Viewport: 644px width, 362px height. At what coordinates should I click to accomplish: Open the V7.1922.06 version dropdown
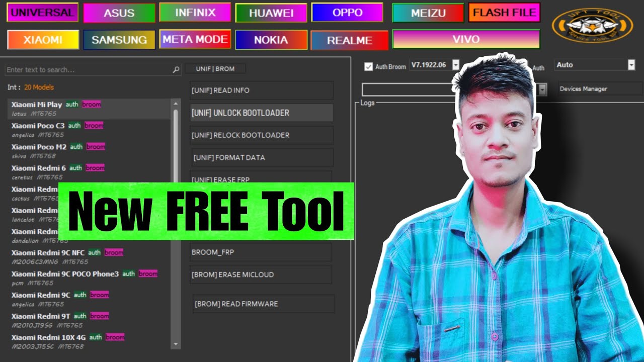(x=456, y=65)
